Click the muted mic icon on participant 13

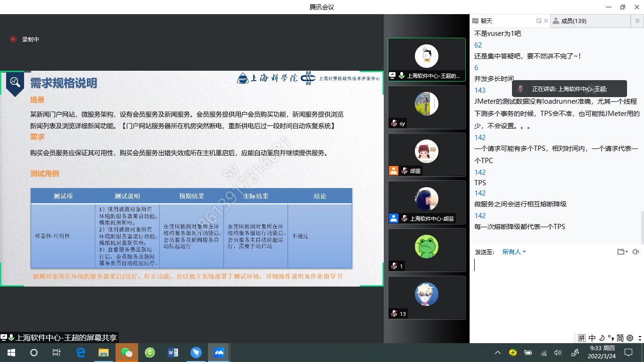pyautogui.click(x=394, y=314)
